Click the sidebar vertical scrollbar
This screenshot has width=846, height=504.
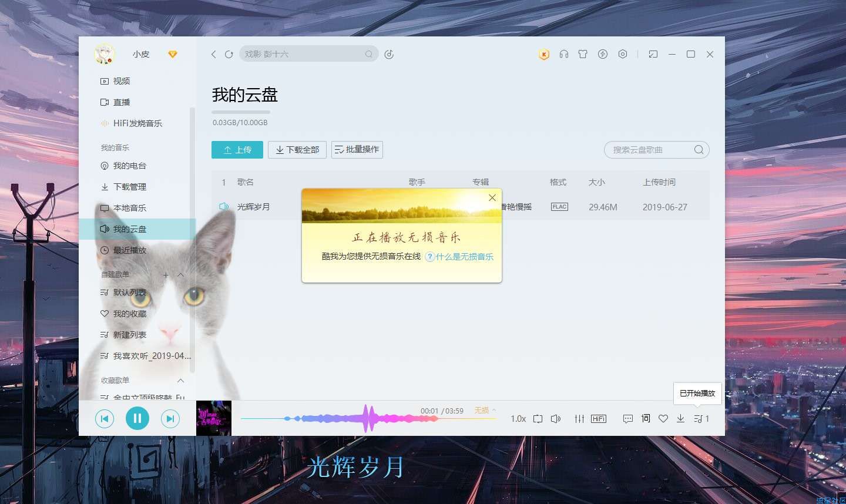tap(192, 240)
